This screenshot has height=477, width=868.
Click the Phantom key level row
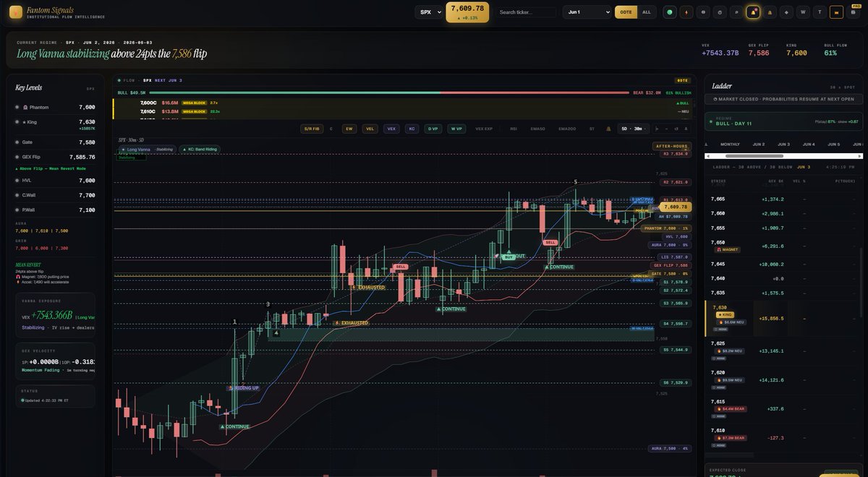coord(55,107)
